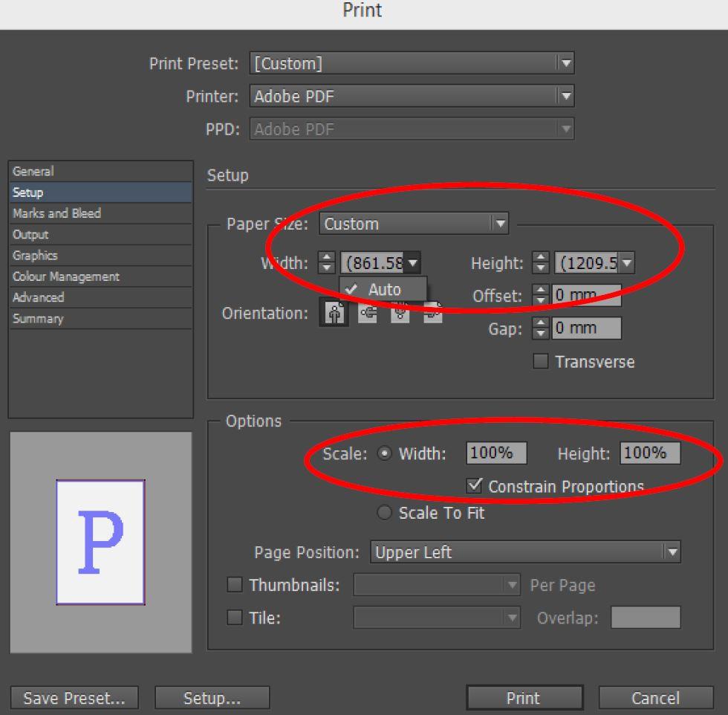Open the Printer dropdown
The width and height of the screenshot is (728, 715).
(x=412, y=96)
